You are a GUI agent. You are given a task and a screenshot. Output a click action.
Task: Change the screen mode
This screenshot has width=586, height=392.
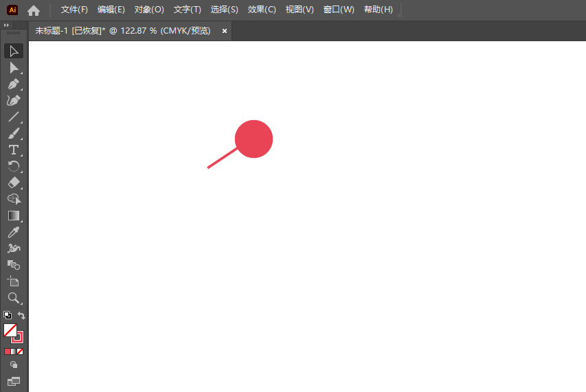pos(14,381)
